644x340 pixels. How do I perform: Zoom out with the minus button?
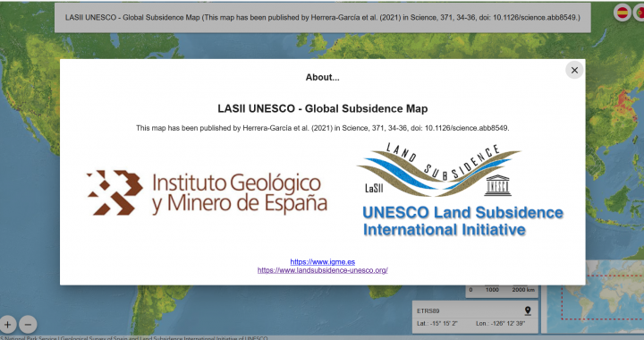pyautogui.click(x=28, y=325)
